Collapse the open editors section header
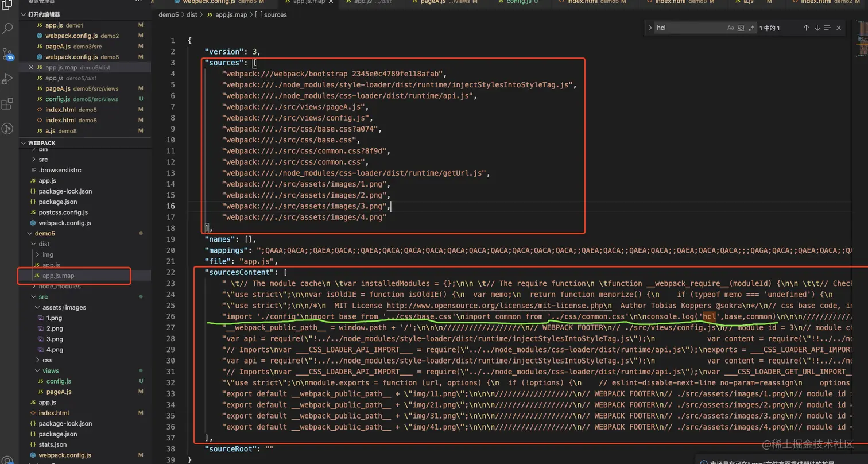The width and height of the screenshot is (868, 464). click(85, 14)
